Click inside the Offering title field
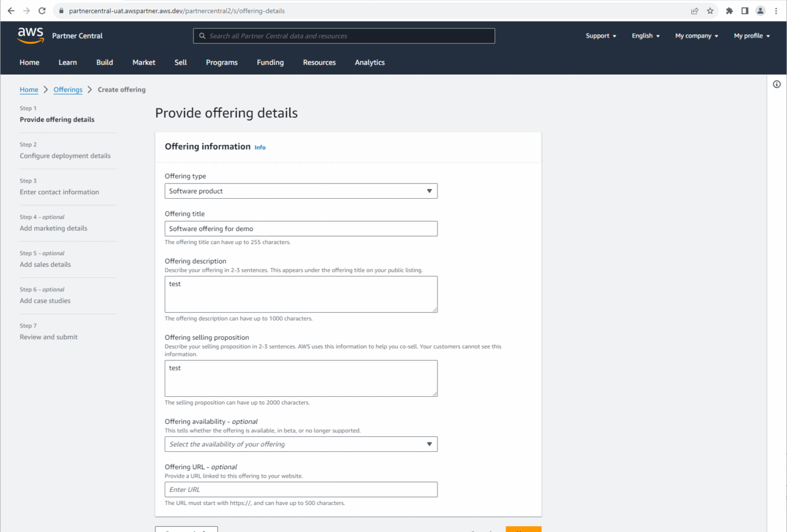 coord(300,228)
